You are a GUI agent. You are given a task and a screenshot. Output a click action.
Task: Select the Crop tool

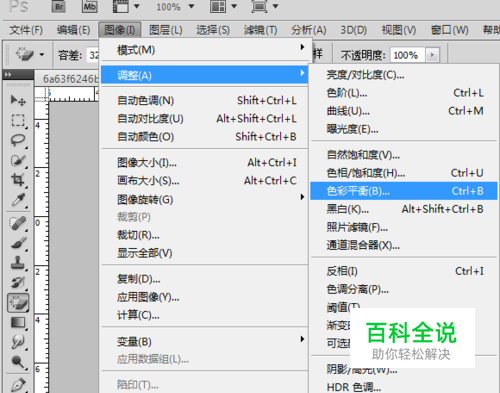coord(18,180)
